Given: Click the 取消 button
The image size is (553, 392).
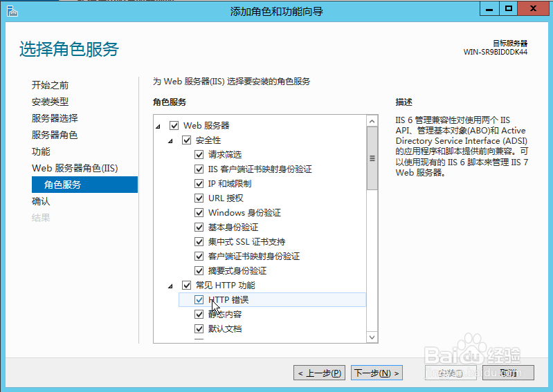Looking at the screenshot, I should tap(508, 373).
